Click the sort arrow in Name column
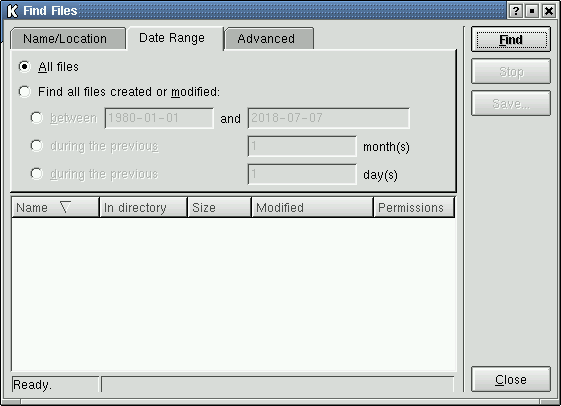This screenshot has height=406, width=561. pyautogui.click(x=65, y=207)
